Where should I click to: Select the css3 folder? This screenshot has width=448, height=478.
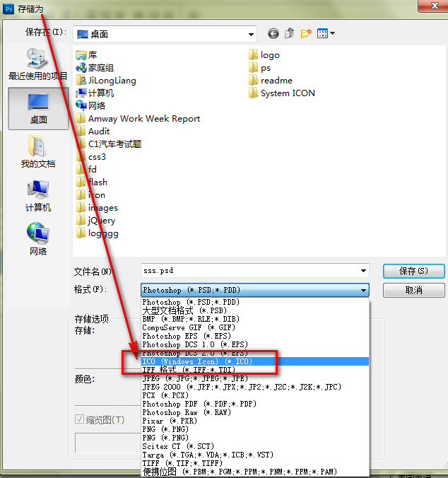click(90, 157)
